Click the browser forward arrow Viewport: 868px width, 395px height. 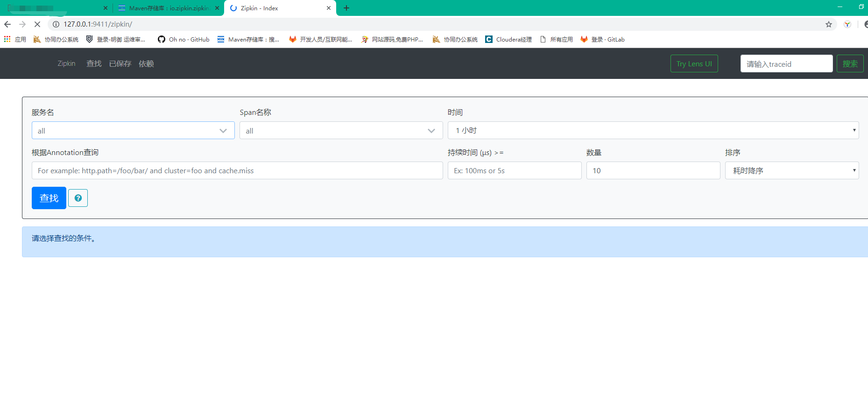pyautogui.click(x=22, y=24)
